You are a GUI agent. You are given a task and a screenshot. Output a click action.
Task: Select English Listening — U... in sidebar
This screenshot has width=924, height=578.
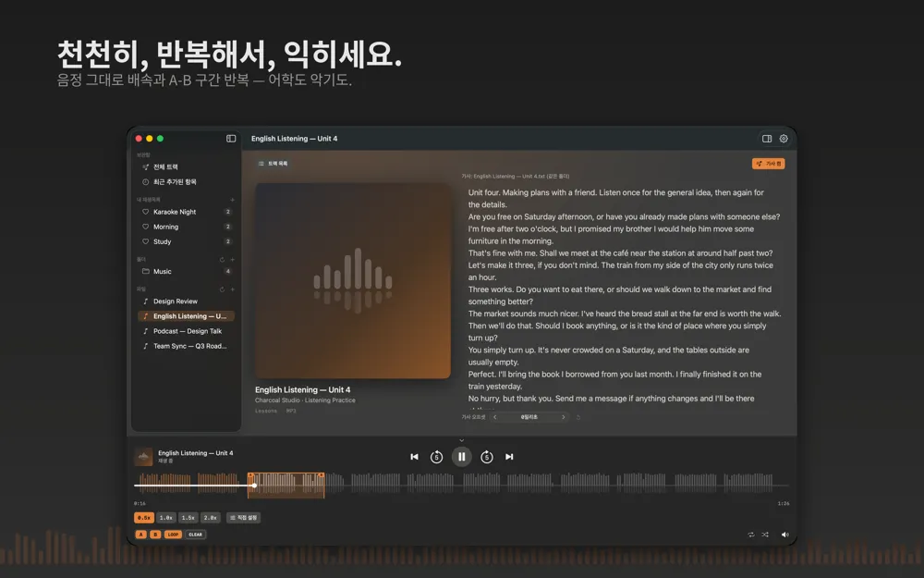pyautogui.click(x=186, y=316)
